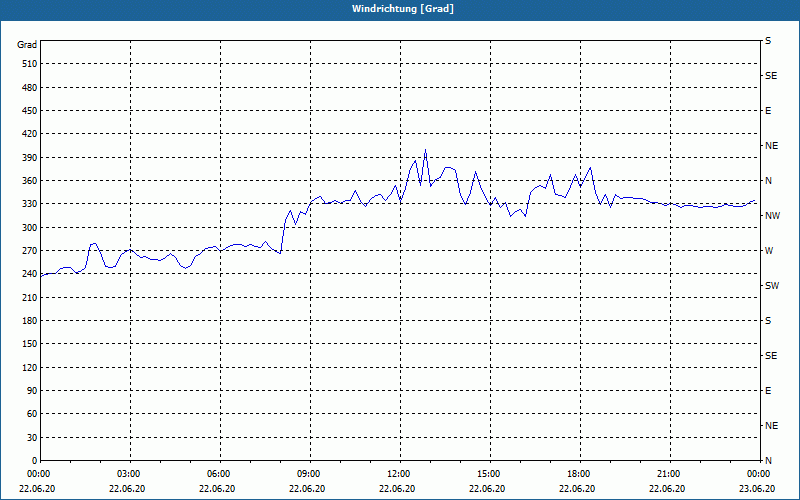Click the 15:00 time axis label

[x=489, y=474]
